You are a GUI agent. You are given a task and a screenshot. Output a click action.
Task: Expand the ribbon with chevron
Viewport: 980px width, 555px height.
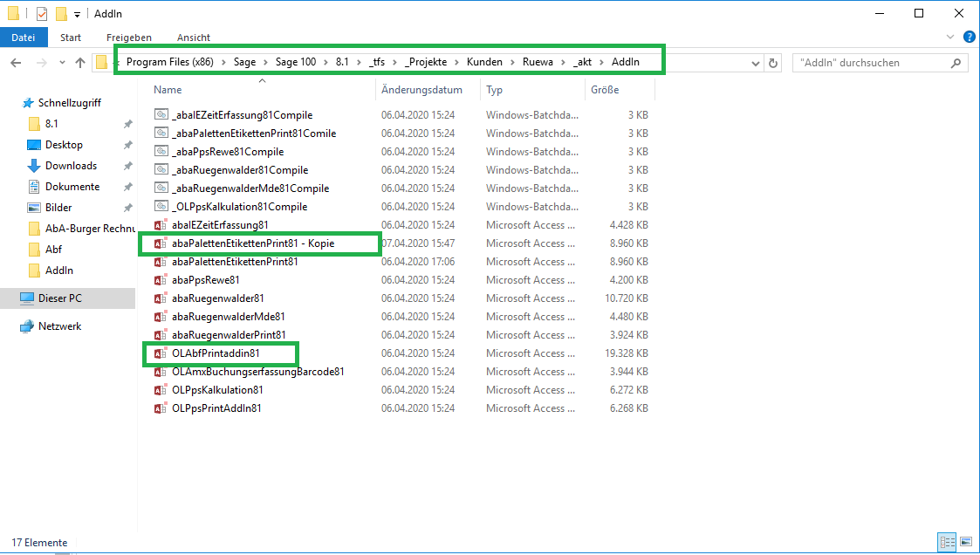(x=951, y=38)
